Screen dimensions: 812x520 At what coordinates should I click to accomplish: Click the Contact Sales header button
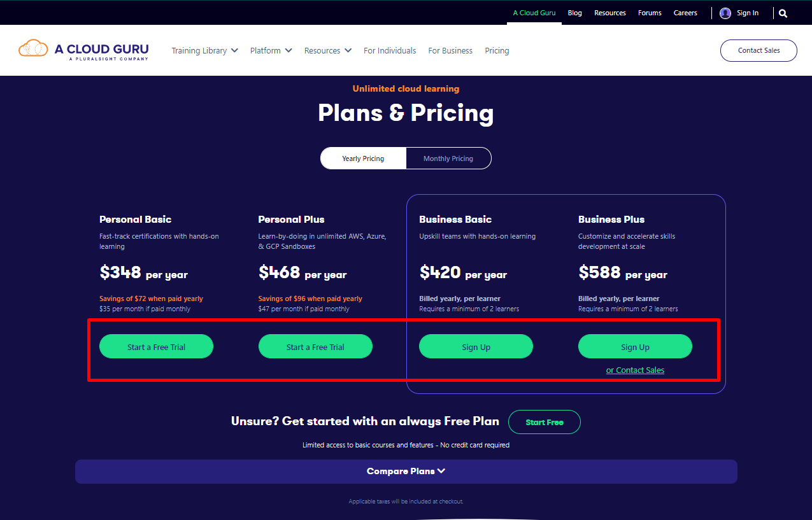tap(759, 50)
